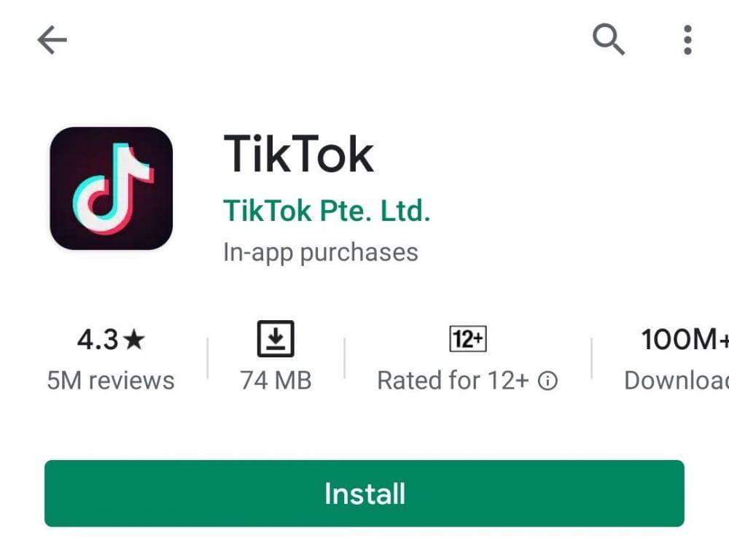The width and height of the screenshot is (729, 560).
Task: Click the Downloads label
Action: pos(677,381)
